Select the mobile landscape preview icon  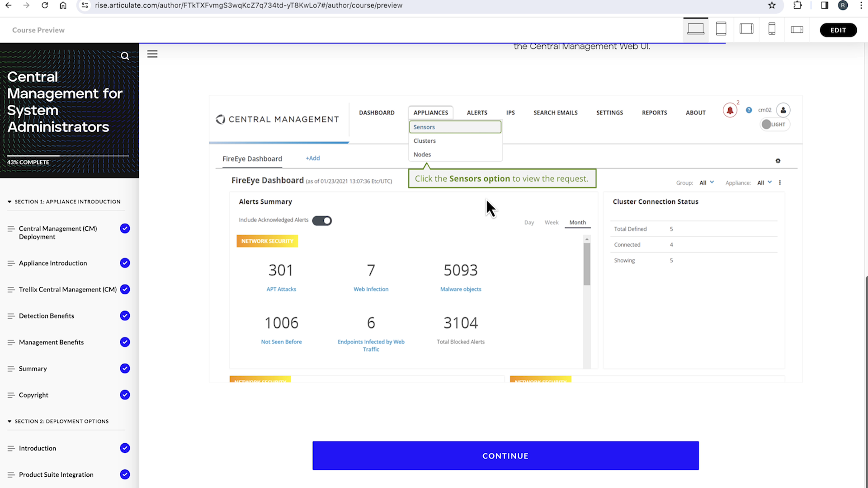(x=797, y=30)
